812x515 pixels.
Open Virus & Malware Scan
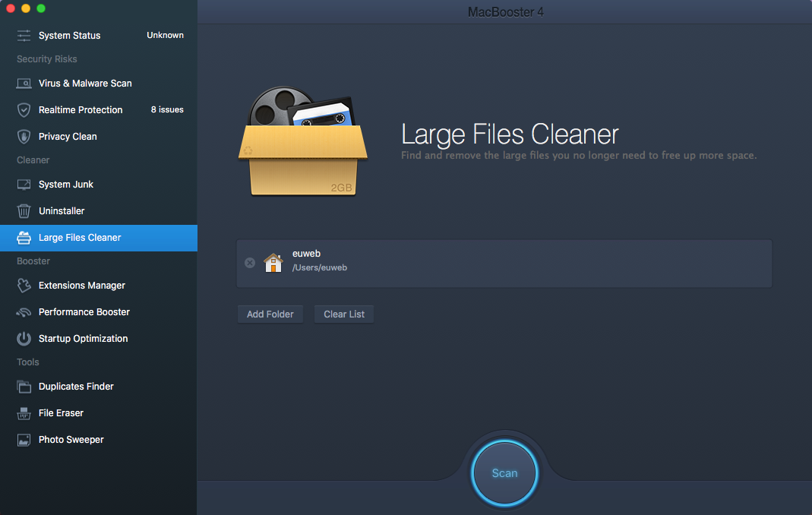[x=99, y=84]
